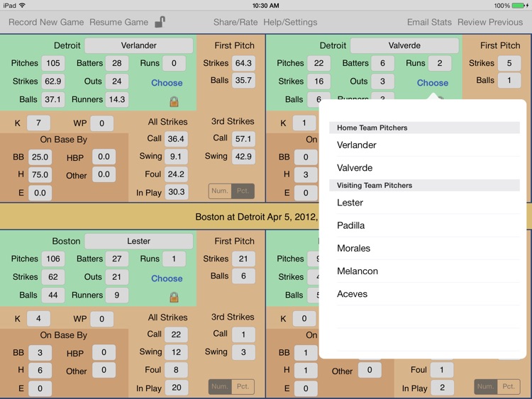Tap Verlander's All Strikes Foul 24.2

coord(176,174)
